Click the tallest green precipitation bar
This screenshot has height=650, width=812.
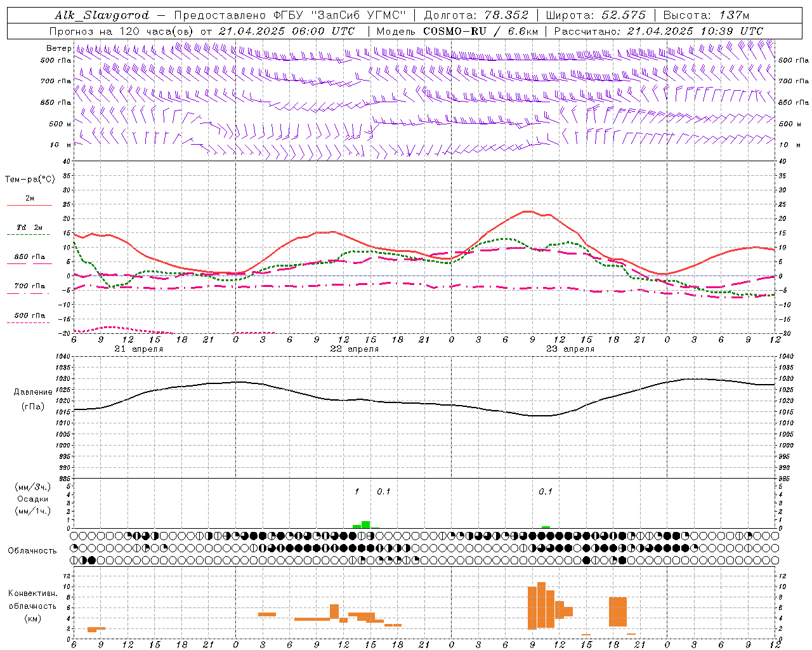pos(365,524)
